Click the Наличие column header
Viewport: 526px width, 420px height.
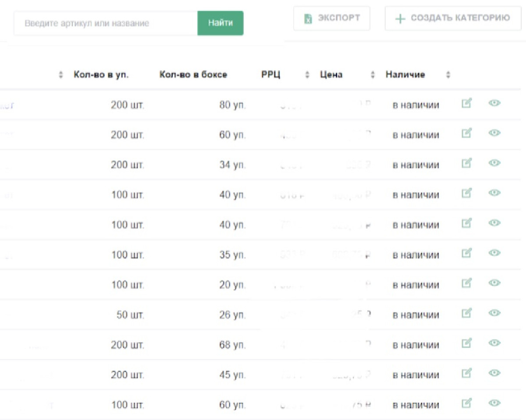(405, 74)
